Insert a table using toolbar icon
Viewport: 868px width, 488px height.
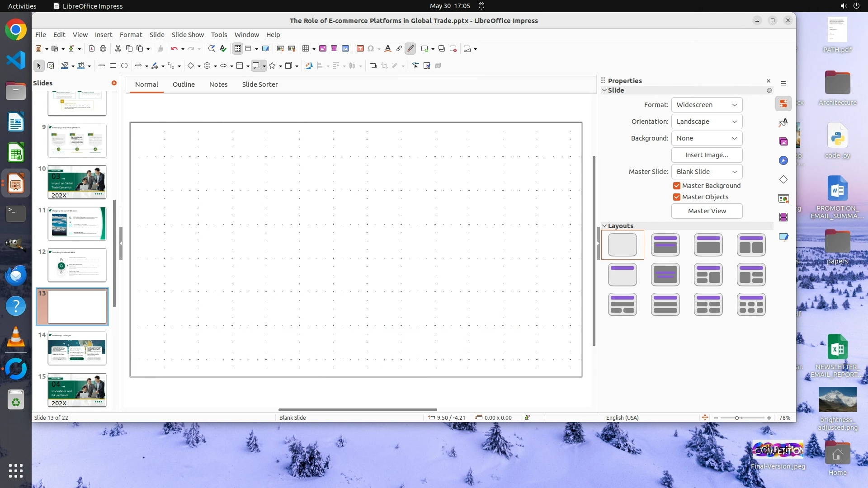(x=306, y=49)
